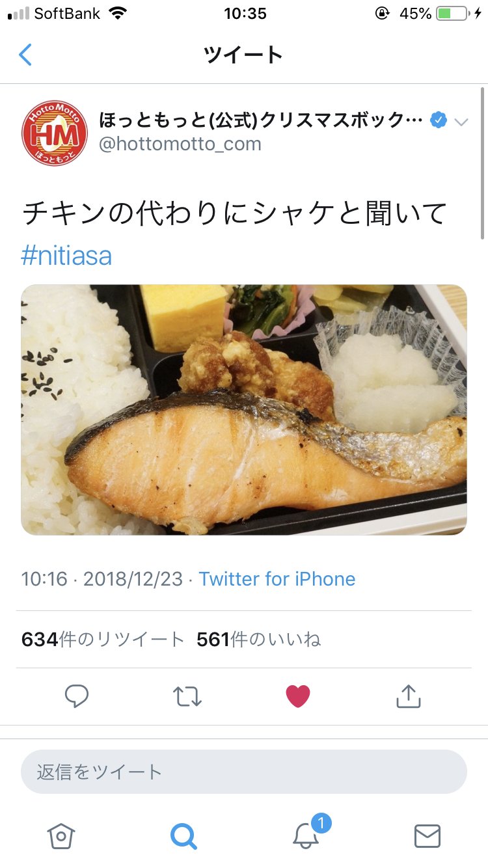This screenshot has height=868, width=488.
Task: Open the #nitiasa hashtag link
Action: (x=66, y=256)
